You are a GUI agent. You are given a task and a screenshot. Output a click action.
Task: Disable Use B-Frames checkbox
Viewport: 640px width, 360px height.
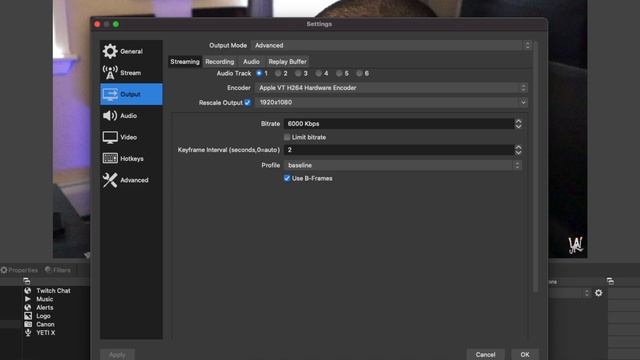pos(287,178)
